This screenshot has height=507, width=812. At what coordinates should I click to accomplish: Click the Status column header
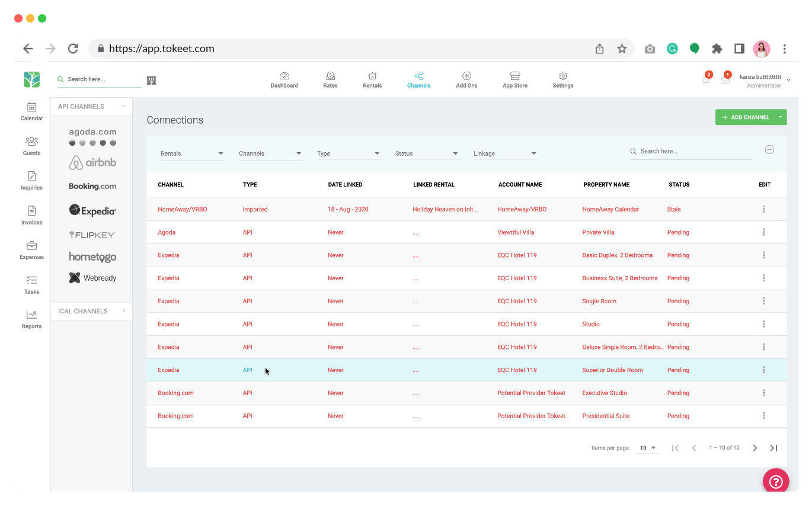pyautogui.click(x=679, y=185)
